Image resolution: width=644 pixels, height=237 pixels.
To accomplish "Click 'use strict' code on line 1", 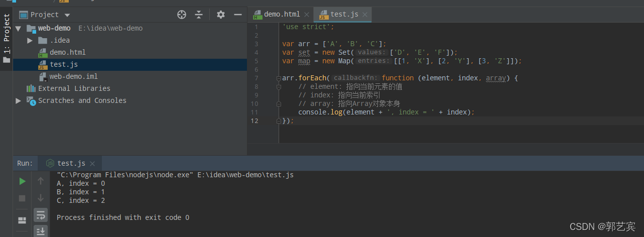I will click(308, 27).
